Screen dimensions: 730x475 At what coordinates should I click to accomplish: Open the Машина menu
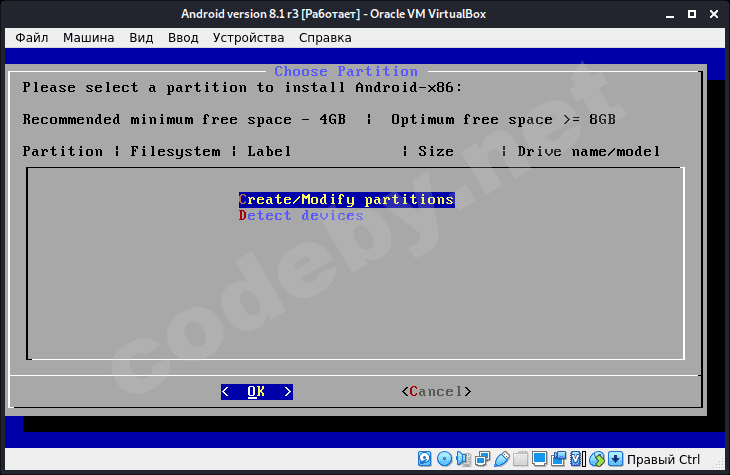pos(88,38)
